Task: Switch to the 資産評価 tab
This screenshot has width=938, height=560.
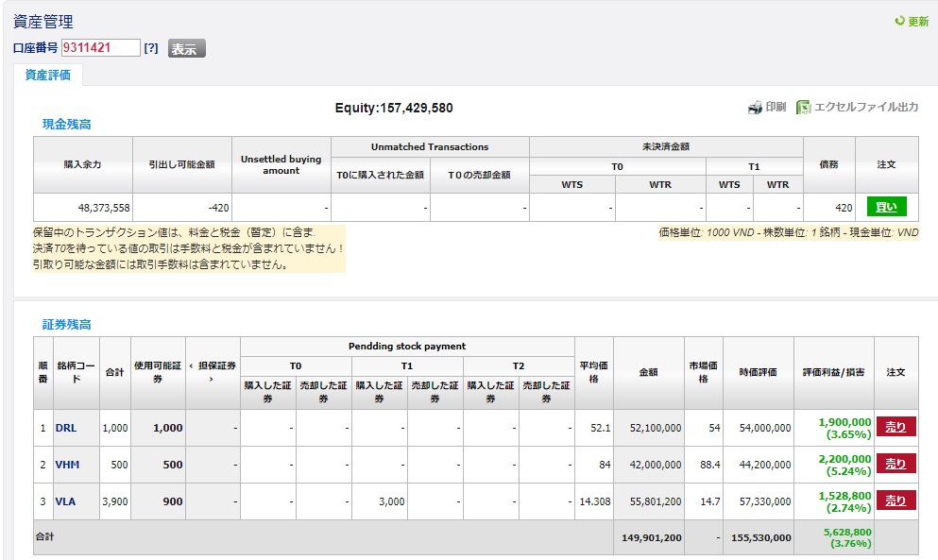Action: point(48,76)
